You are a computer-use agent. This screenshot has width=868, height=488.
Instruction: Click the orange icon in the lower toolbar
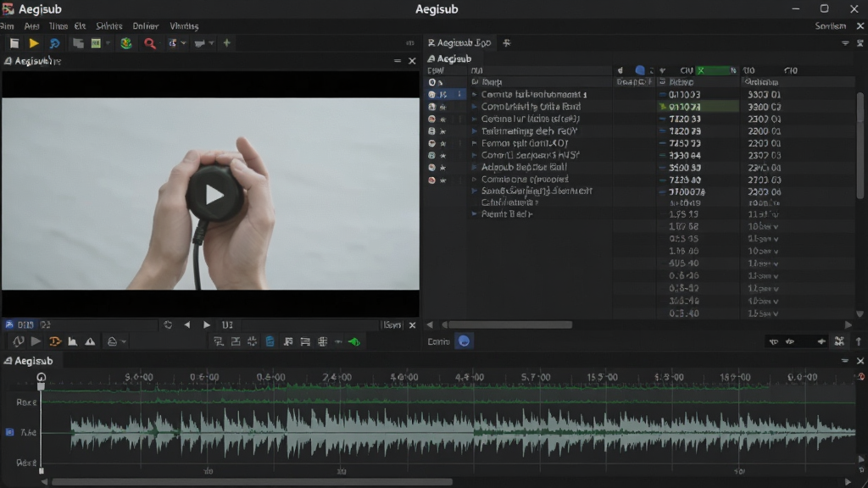pos(55,341)
